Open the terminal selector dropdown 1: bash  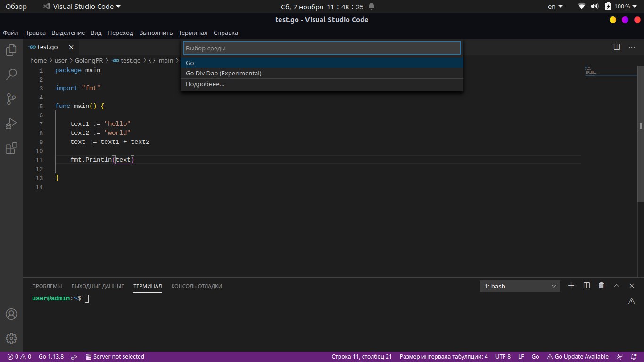[520, 286]
